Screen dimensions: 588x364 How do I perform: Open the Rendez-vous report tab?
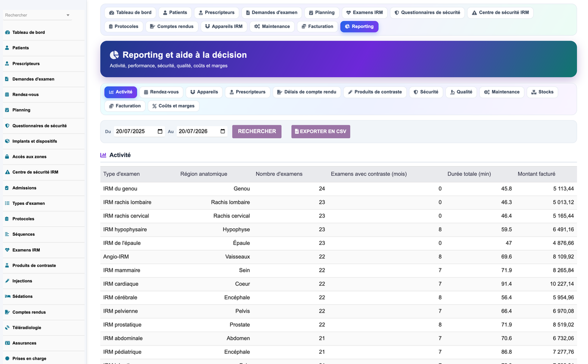click(x=162, y=92)
